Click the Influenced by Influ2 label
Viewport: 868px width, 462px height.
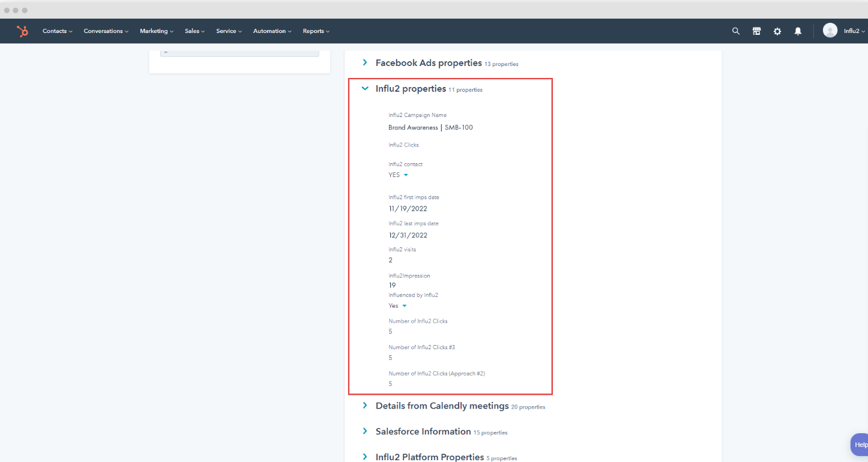click(x=413, y=295)
